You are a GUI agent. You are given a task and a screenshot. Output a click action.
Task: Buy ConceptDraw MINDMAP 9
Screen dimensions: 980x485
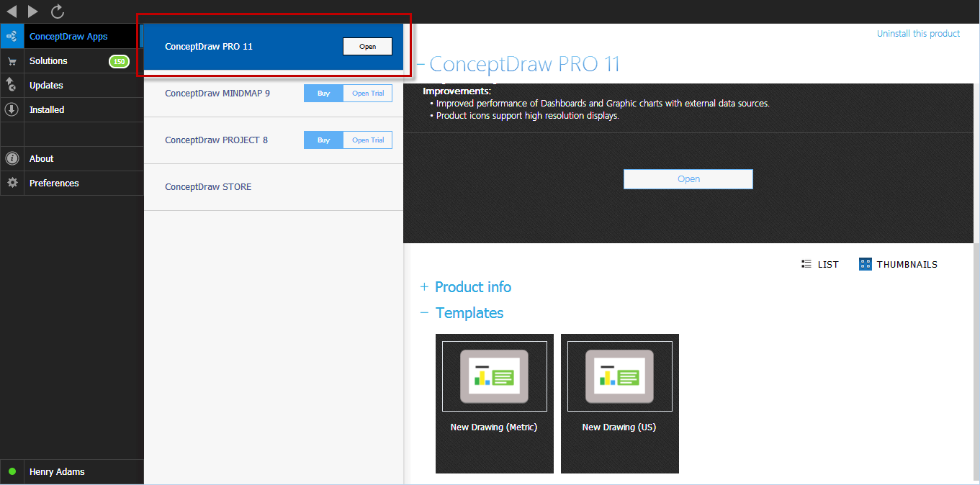coord(323,93)
